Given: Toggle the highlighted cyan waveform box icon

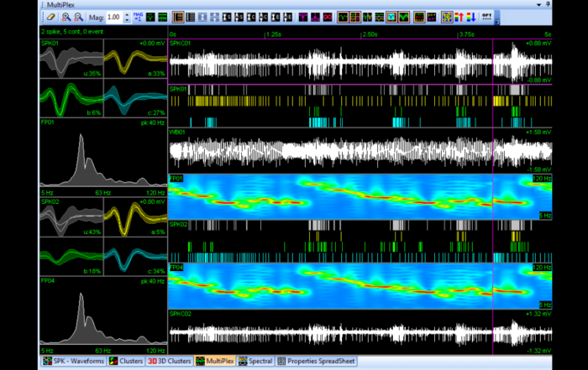Looking at the screenshot, I should click(391, 18).
